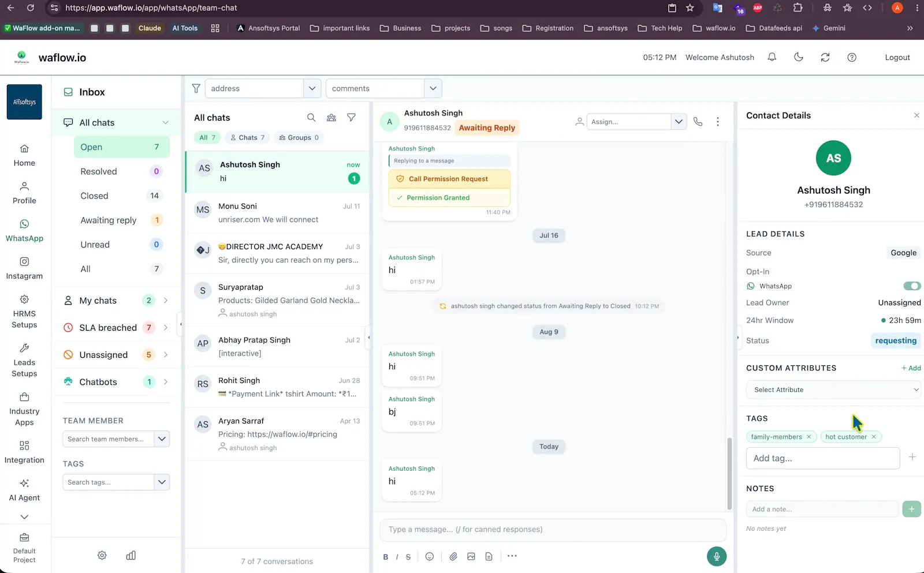The width and height of the screenshot is (924, 573).
Task: Click the green add note button
Action: click(x=911, y=509)
